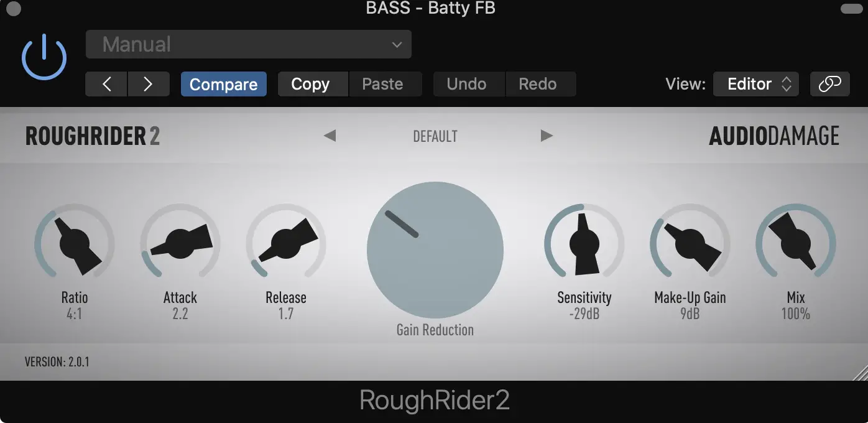The width and height of the screenshot is (868, 423).
Task: Go to previous setting with left chevron
Action: pyautogui.click(x=106, y=84)
